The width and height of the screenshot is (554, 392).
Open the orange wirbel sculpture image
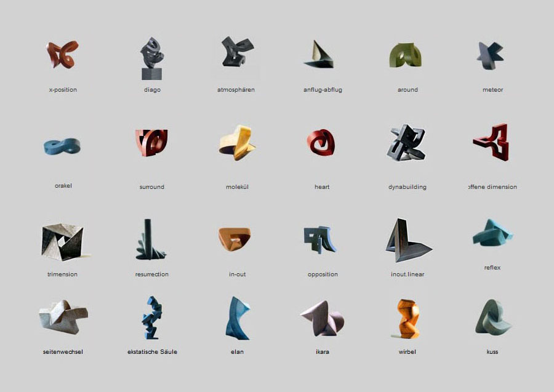tap(407, 319)
